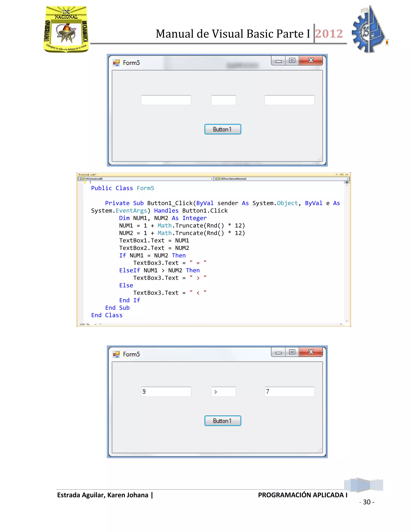This screenshot has width=411, height=532.
Task: Click the 'ElseIf NUM1 > NUM2 Then' line
Action: point(160,270)
